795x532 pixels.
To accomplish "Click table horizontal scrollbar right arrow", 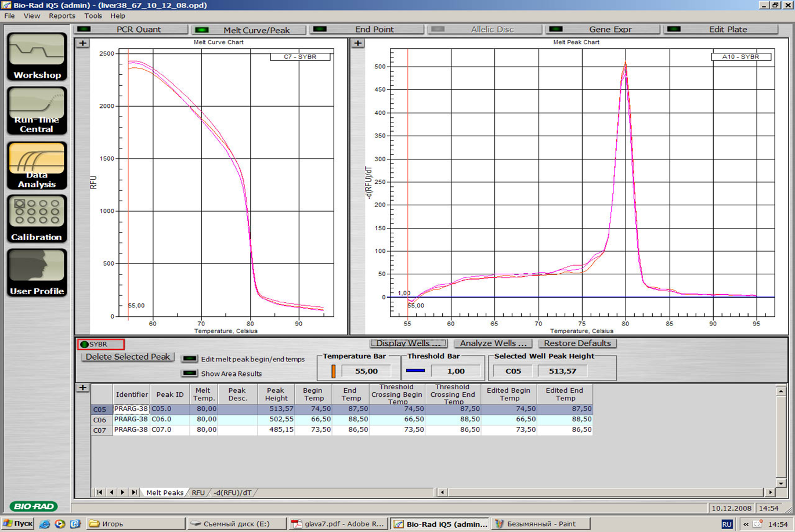I will [x=771, y=493].
